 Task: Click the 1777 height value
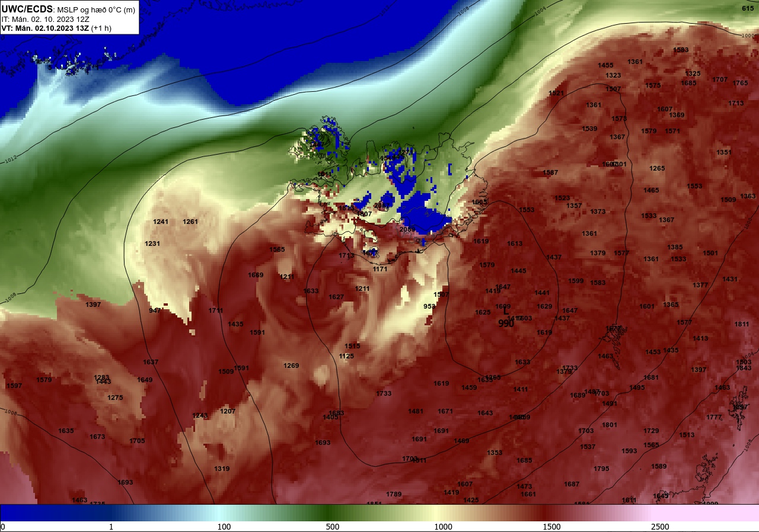coord(714,417)
